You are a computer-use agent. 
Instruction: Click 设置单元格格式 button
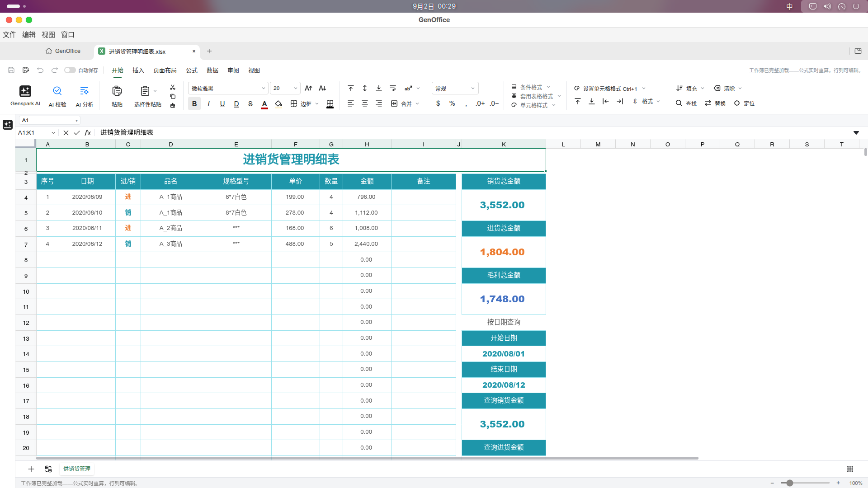pyautogui.click(x=609, y=89)
